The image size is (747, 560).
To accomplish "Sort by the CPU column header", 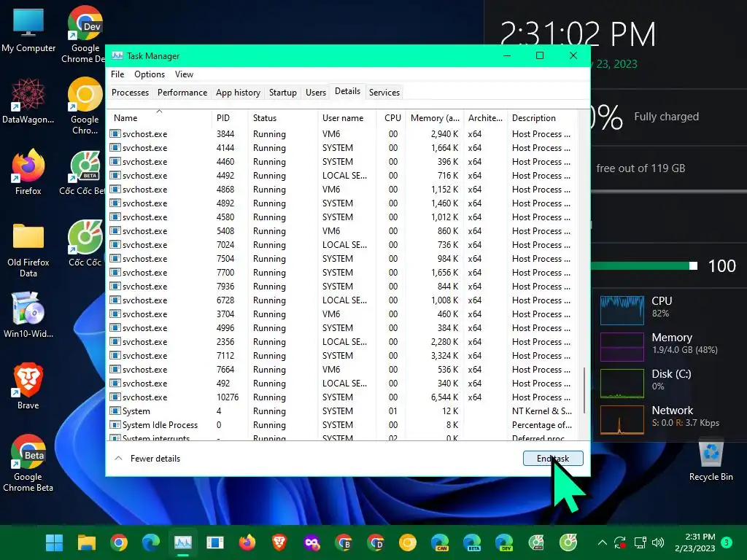I will (x=392, y=117).
